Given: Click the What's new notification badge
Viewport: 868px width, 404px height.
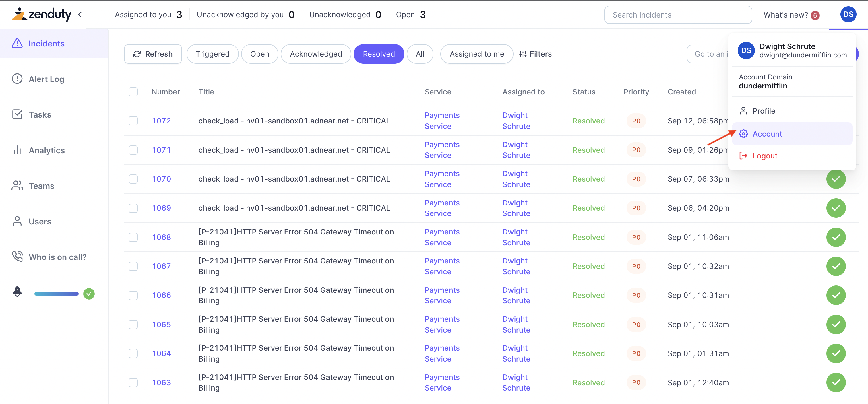Looking at the screenshot, I should (x=815, y=15).
